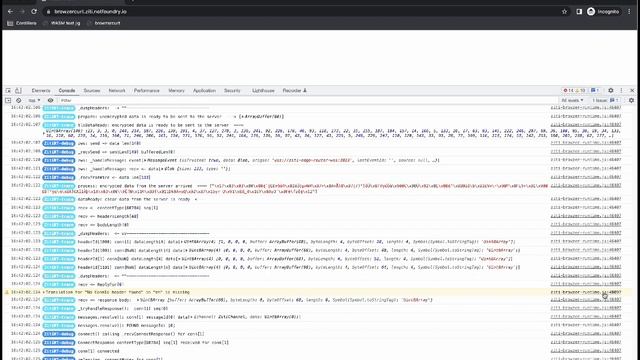Toggle the live expression eye icon
The image size is (640, 360).
pos(50,100)
